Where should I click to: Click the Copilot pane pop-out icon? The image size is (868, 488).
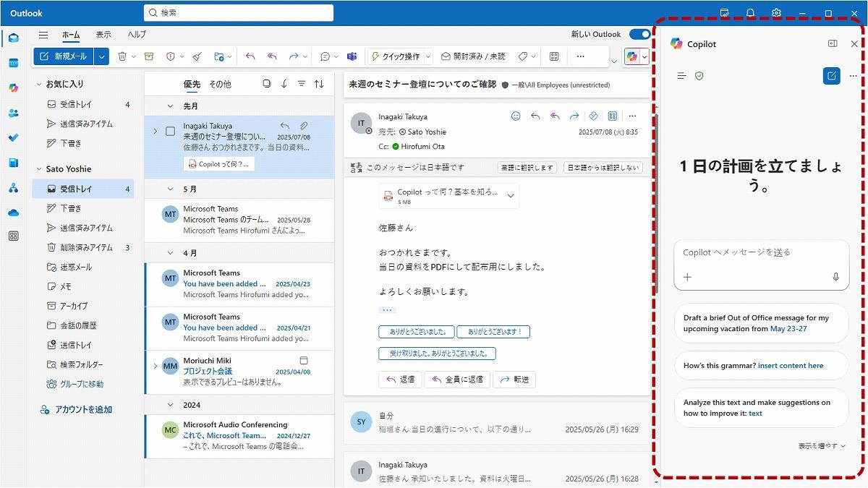coord(833,43)
